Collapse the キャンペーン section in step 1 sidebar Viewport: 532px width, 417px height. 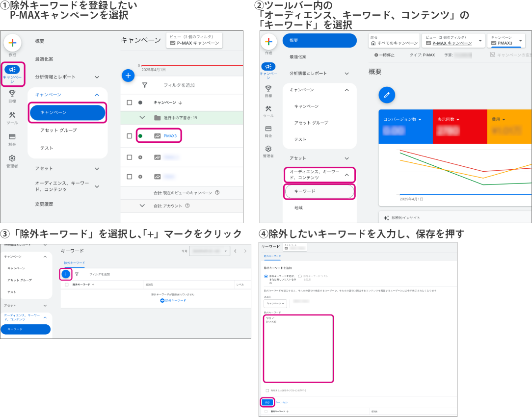tap(97, 95)
